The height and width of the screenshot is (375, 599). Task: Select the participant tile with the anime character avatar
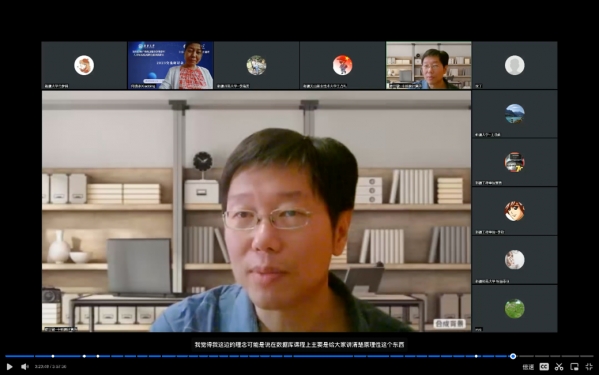click(x=515, y=211)
